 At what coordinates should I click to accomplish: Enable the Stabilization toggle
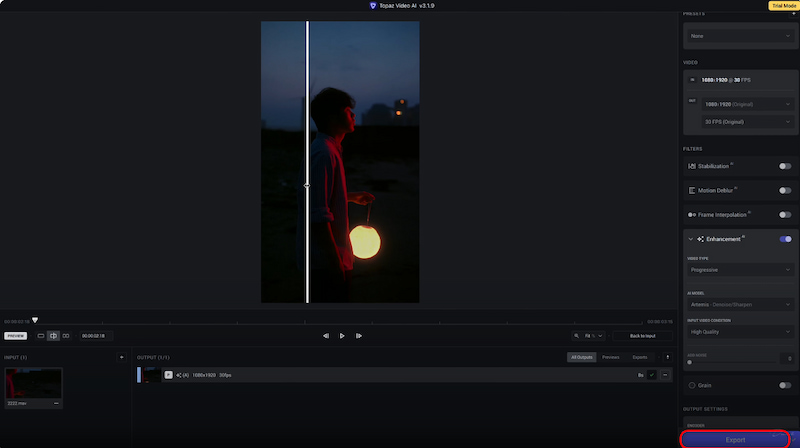(x=785, y=166)
